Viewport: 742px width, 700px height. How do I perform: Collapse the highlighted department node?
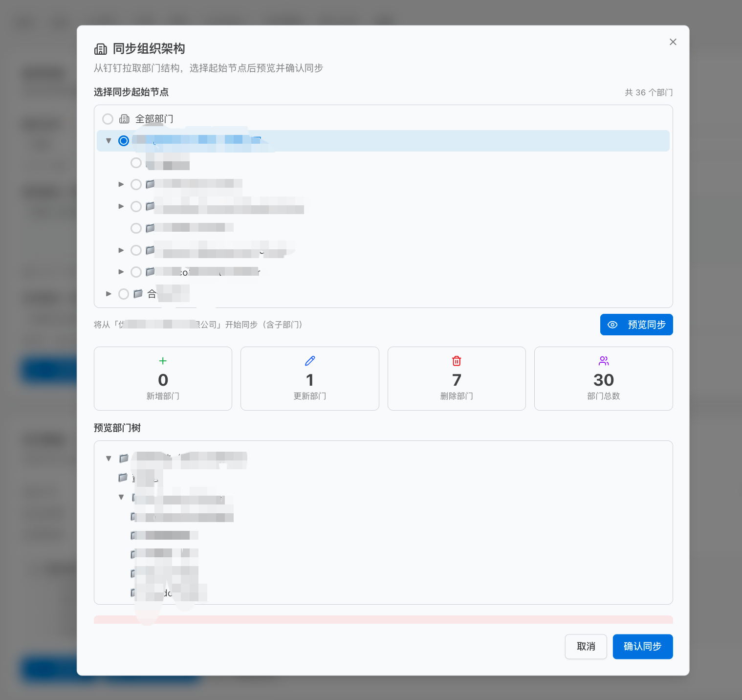coord(109,141)
